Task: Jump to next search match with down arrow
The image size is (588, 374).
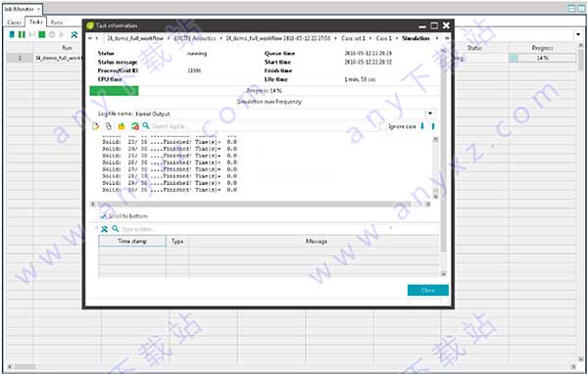Action: (x=422, y=126)
